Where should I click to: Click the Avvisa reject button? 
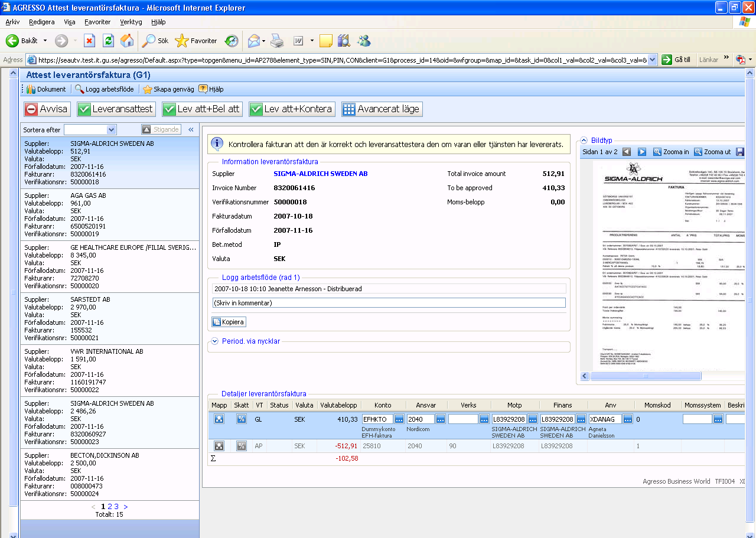click(47, 109)
